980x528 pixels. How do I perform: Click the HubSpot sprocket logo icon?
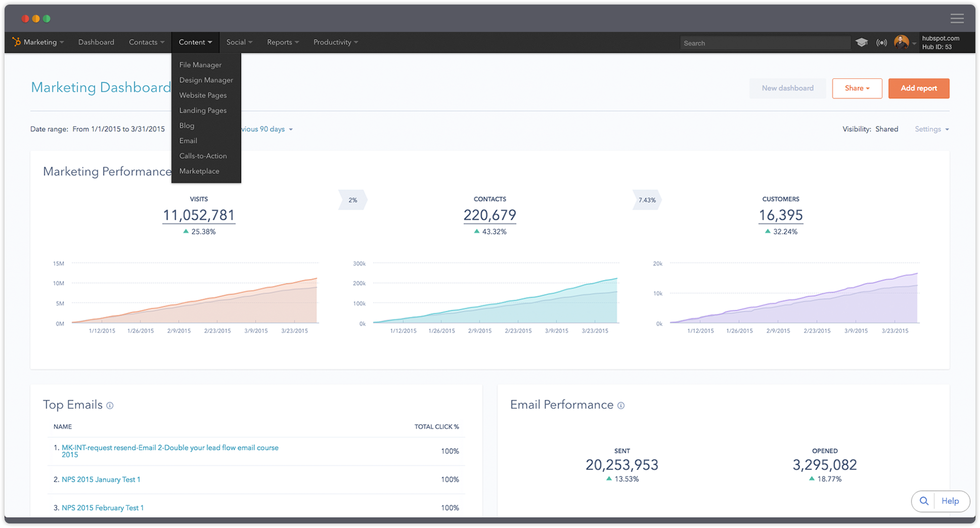16,42
